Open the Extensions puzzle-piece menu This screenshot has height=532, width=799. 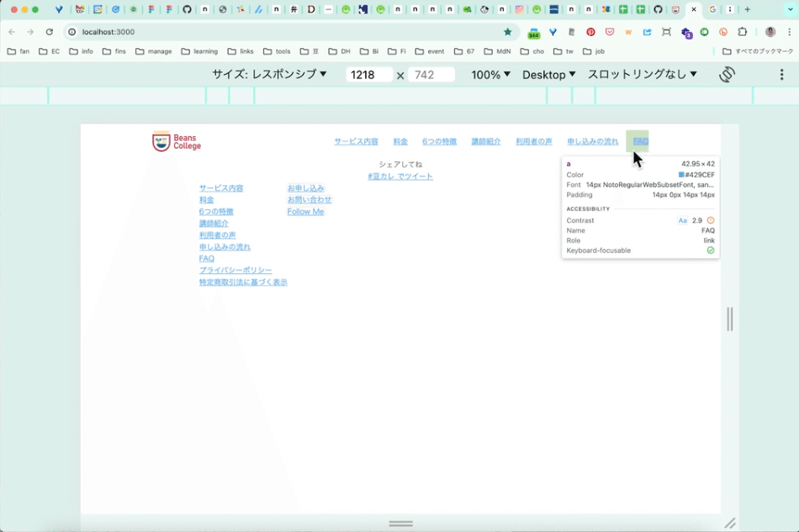click(x=743, y=32)
